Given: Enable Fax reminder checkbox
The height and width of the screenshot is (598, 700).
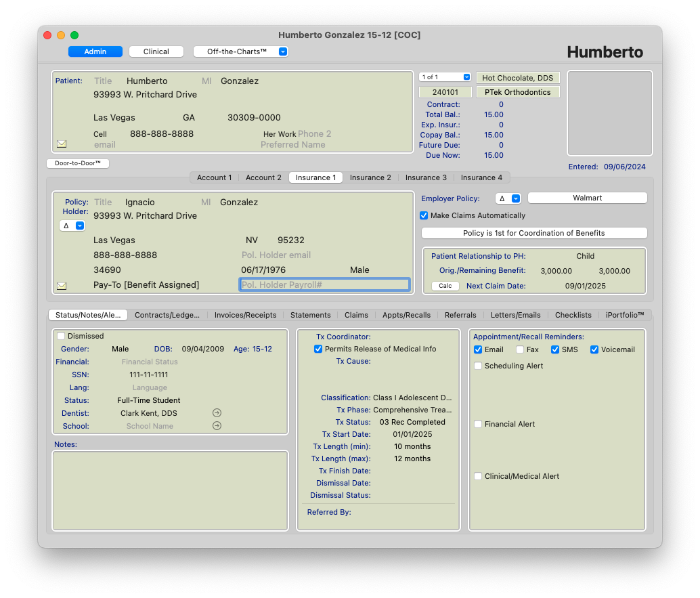Looking at the screenshot, I should 520,349.
